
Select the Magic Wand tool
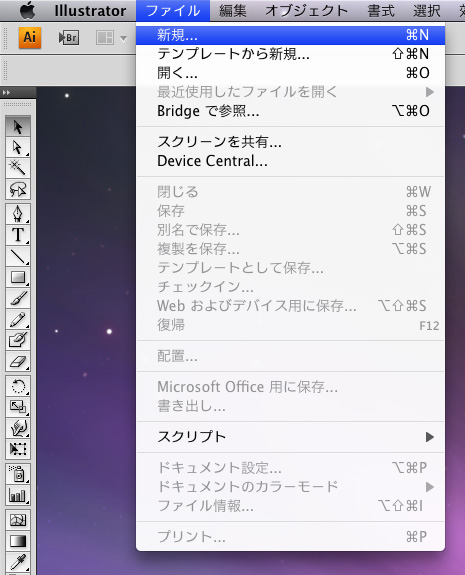pos(18,168)
